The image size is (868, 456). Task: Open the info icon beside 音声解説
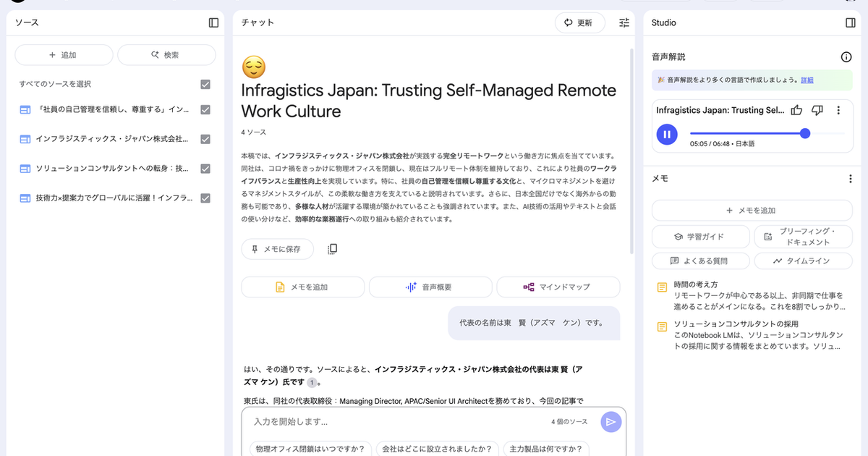[x=846, y=57]
